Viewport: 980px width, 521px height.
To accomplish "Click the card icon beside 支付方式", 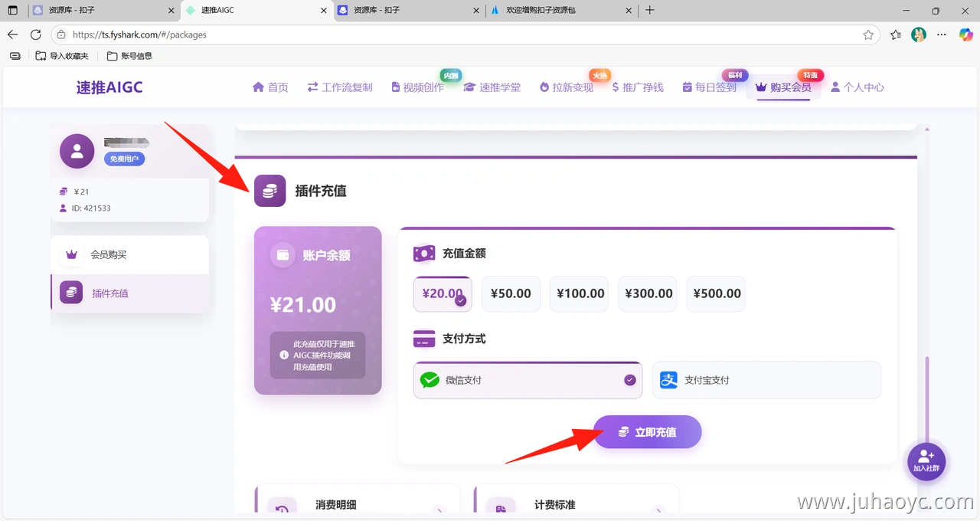I will 424,339.
